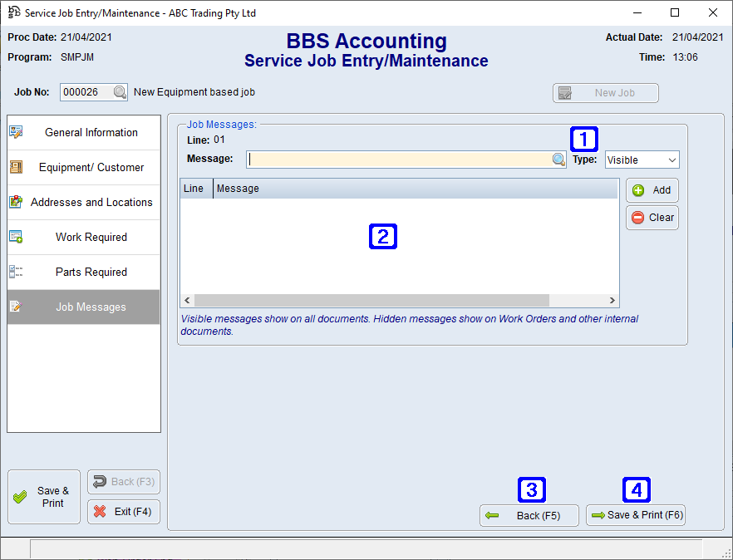This screenshot has height=560, width=733.
Task: Click the red X Exit icon
Action: coord(101,511)
